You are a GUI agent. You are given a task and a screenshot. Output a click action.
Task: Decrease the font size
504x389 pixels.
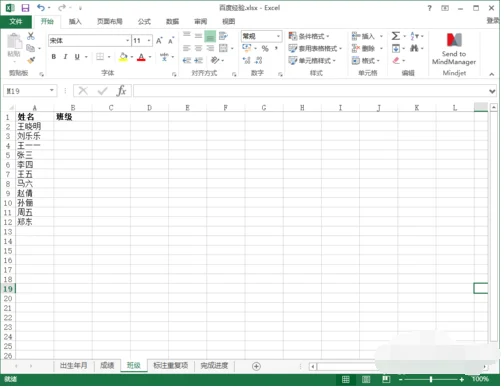[x=171, y=41]
